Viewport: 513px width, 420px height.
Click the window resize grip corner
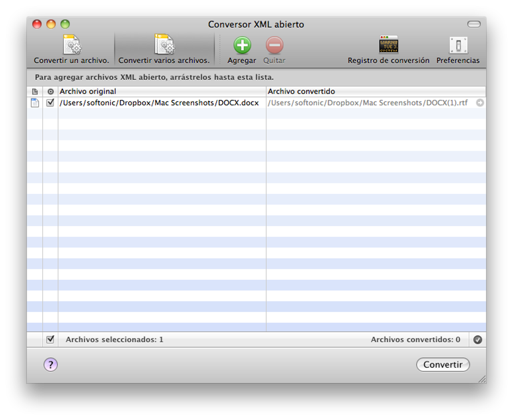tap(482, 379)
